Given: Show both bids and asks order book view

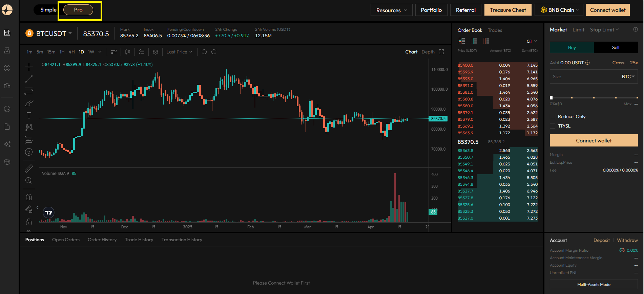Looking at the screenshot, I should [x=462, y=41].
